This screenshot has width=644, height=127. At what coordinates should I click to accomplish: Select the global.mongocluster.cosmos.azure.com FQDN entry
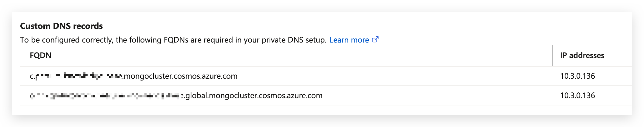coord(176,95)
